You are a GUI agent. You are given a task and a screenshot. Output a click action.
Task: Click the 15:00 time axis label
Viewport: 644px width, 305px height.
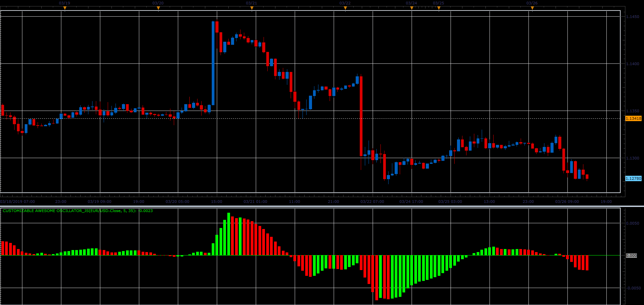(x=217, y=202)
